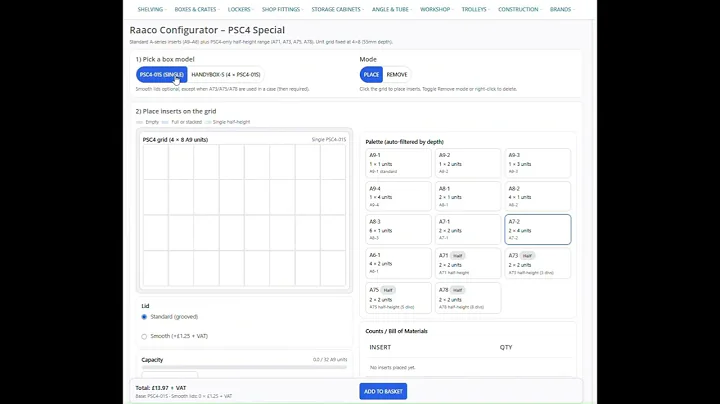Pick the A9-1 insert from palette
Viewport: 720px width, 404px height.
(399, 163)
